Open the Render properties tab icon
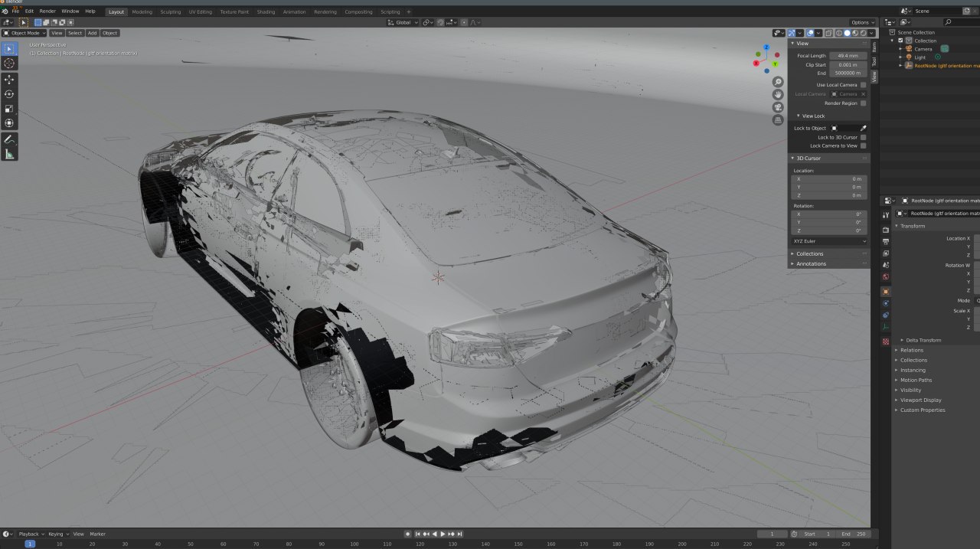980x549 pixels. pyautogui.click(x=886, y=229)
